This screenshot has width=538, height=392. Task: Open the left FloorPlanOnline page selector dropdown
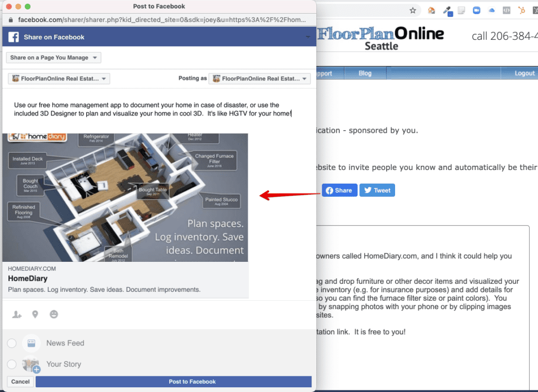tap(59, 79)
